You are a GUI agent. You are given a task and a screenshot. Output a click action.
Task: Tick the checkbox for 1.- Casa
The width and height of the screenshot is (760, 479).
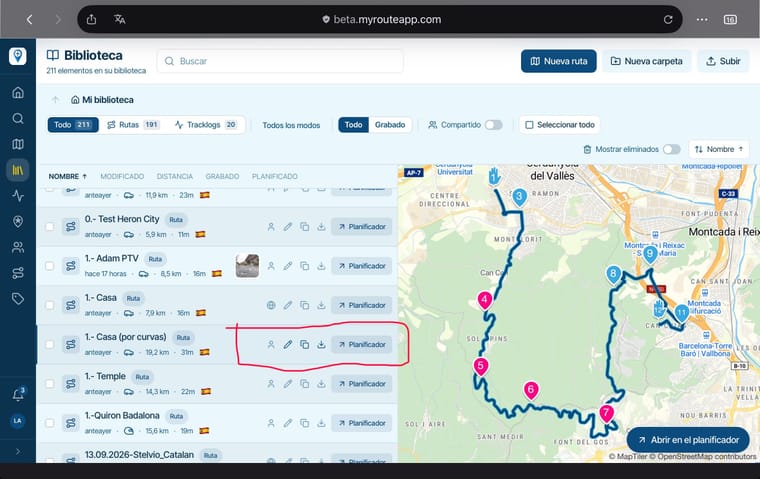49,305
